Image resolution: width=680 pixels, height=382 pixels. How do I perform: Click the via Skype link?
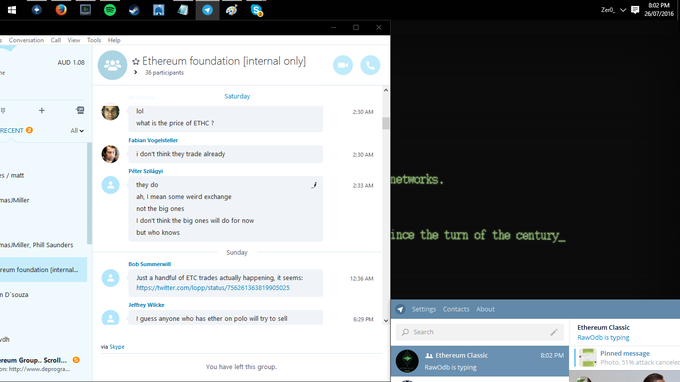117,347
